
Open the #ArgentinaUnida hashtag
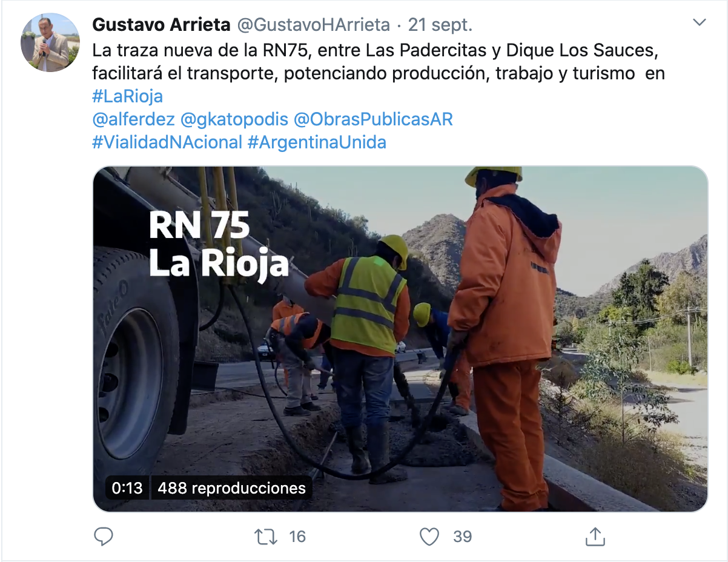317,143
